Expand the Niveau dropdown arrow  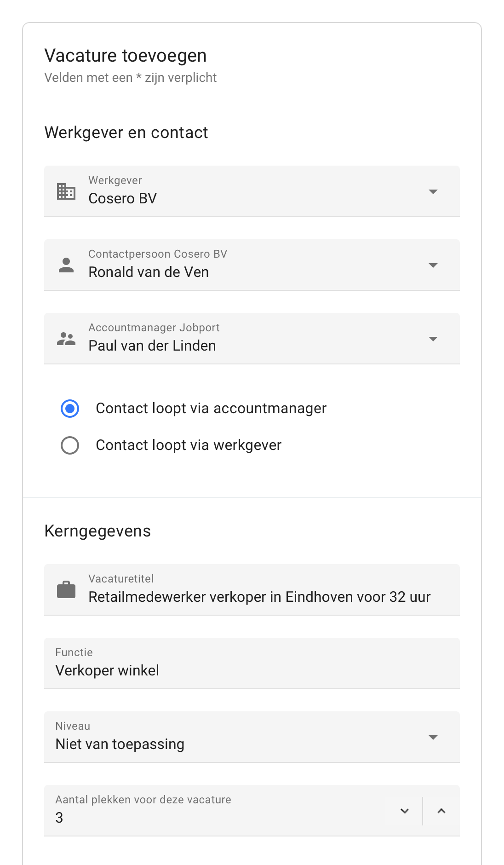(x=433, y=737)
